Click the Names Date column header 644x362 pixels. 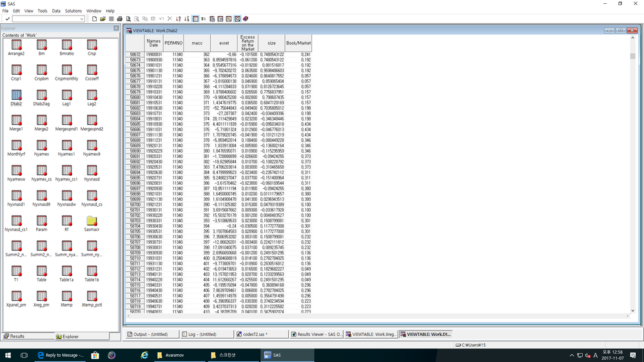coord(153,43)
